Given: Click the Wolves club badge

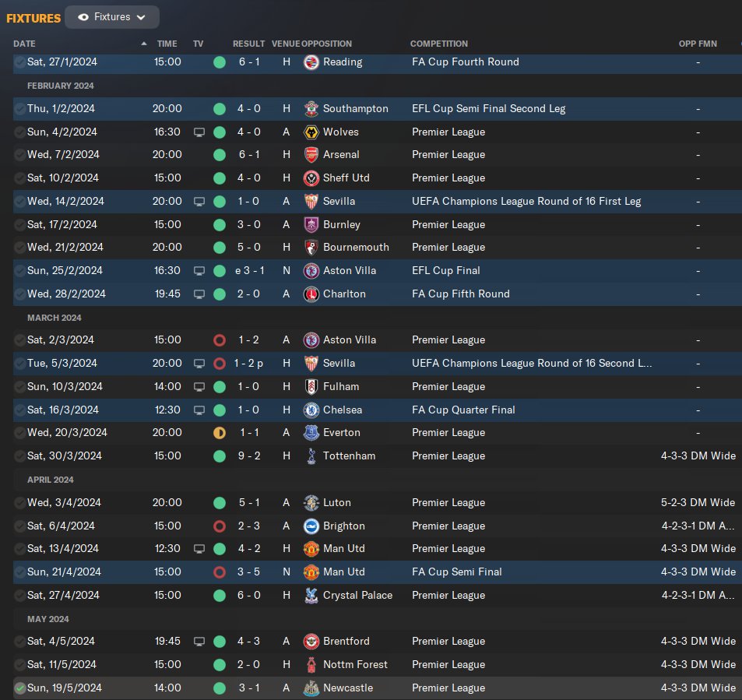Looking at the screenshot, I should [x=311, y=132].
